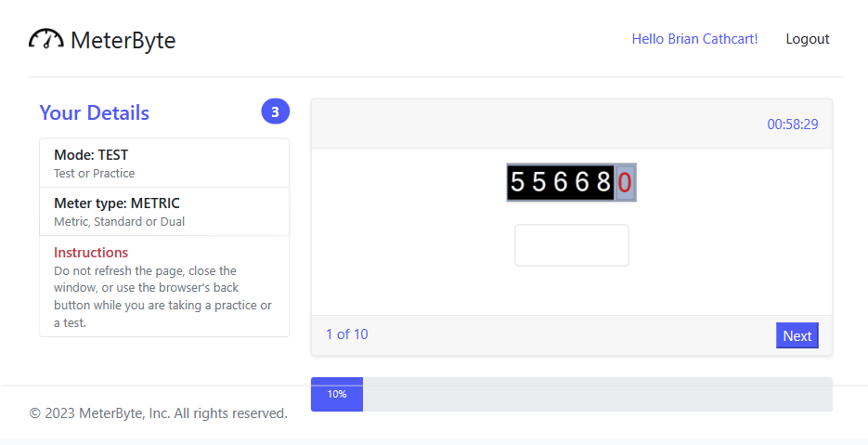868x445 pixels.
Task: Select the Mode: TEST list item
Action: coord(164,163)
